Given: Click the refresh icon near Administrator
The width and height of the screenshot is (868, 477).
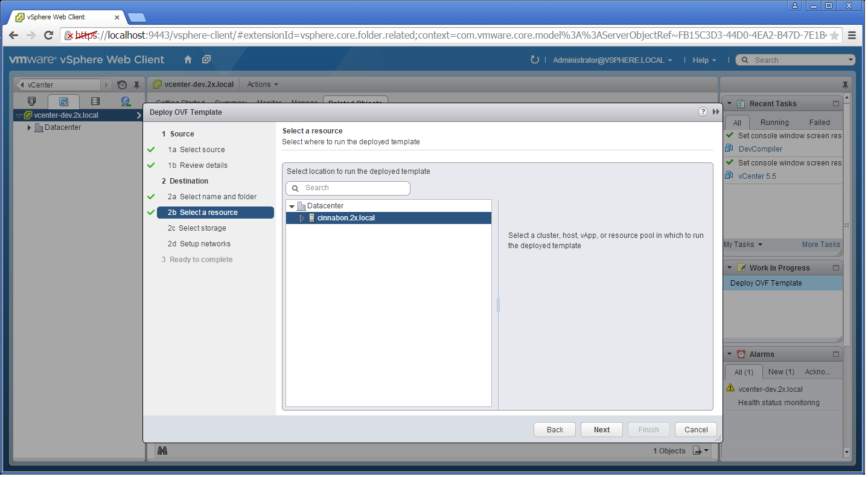Looking at the screenshot, I should coord(534,60).
